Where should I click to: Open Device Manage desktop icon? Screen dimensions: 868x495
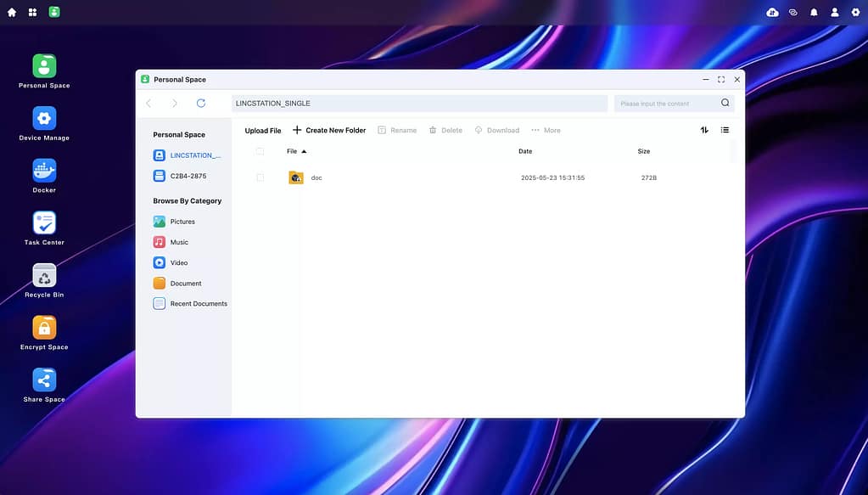tap(44, 119)
